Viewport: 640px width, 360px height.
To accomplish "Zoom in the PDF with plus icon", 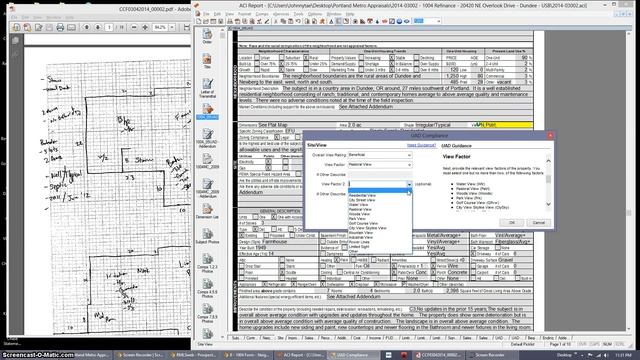I will pos(145,27).
